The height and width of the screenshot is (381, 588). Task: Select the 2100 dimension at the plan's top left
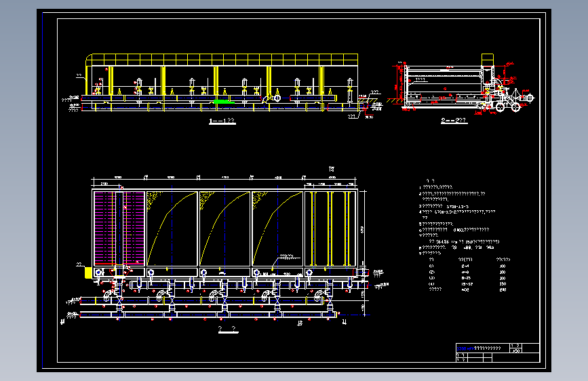(104, 184)
